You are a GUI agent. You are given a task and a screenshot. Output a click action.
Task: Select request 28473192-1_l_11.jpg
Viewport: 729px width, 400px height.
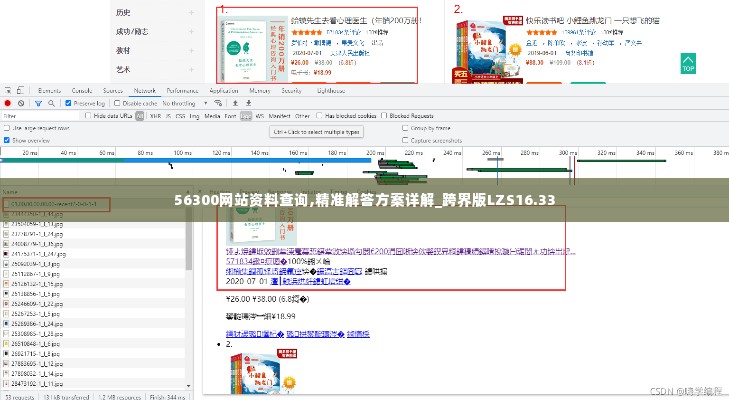[x=37, y=384]
